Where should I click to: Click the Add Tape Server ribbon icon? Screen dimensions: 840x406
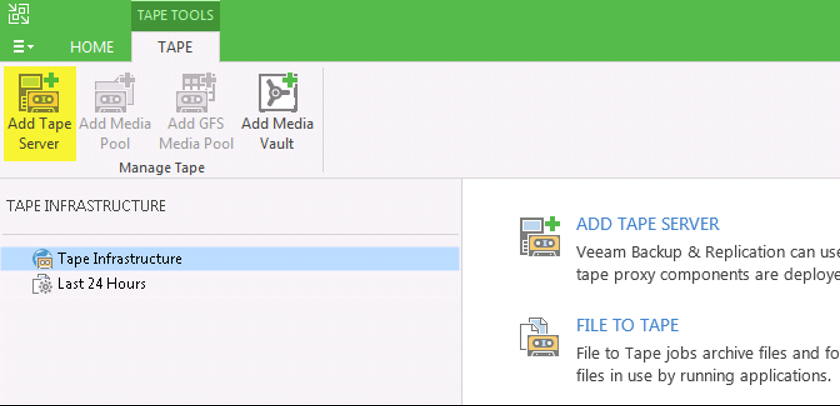tap(39, 93)
